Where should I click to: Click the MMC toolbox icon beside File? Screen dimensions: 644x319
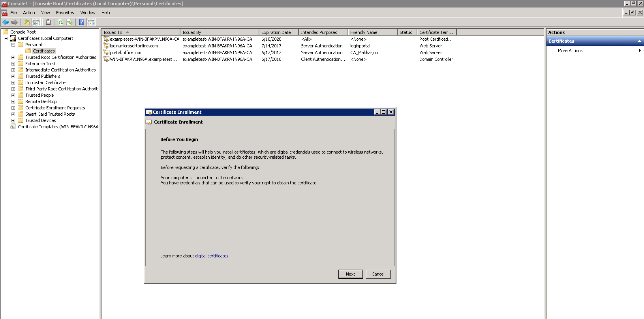point(5,13)
